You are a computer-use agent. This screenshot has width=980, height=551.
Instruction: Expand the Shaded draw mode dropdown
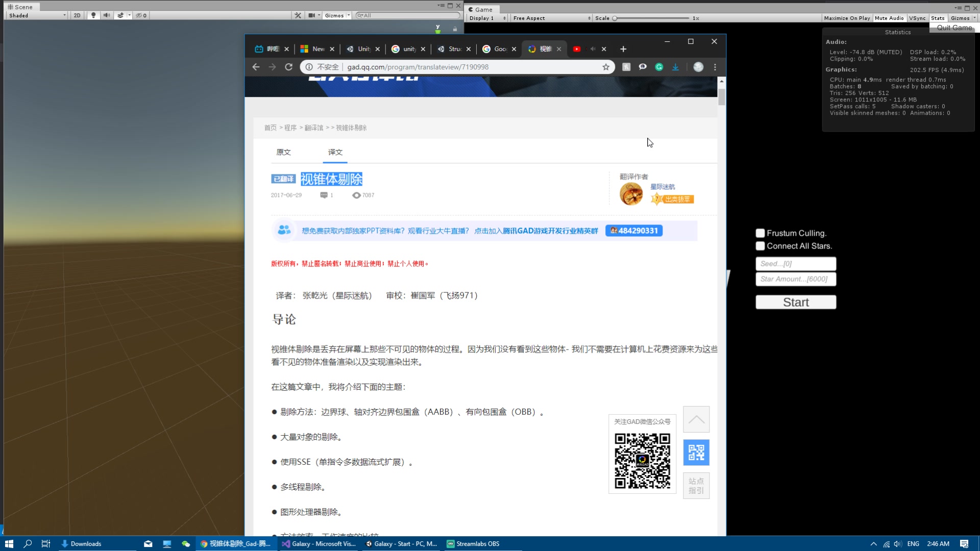pos(37,15)
